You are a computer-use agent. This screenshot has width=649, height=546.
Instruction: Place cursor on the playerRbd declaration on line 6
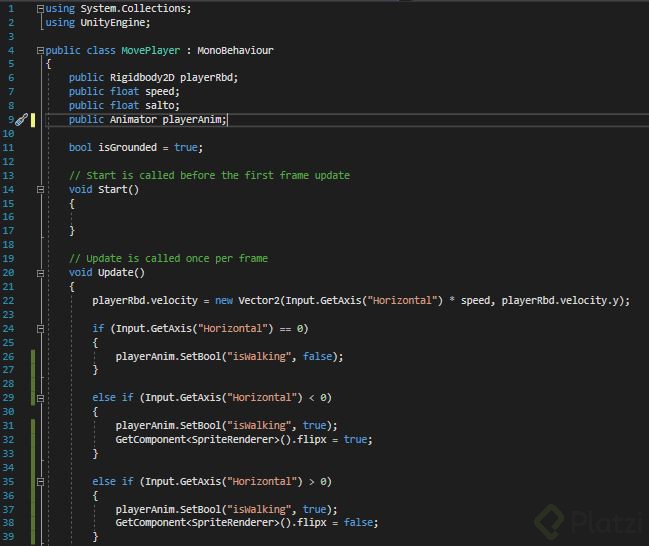point(206,77)
